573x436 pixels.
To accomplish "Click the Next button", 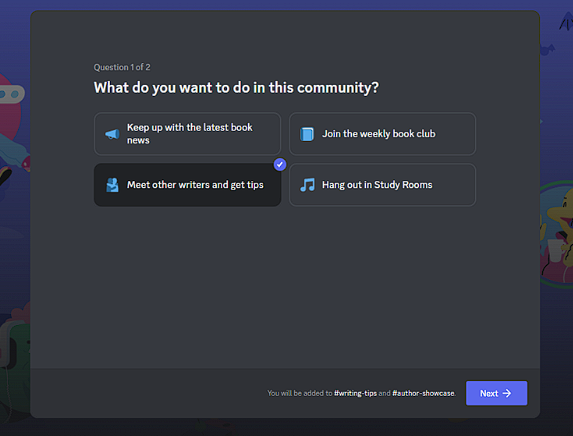I will [x=496, y=393].
